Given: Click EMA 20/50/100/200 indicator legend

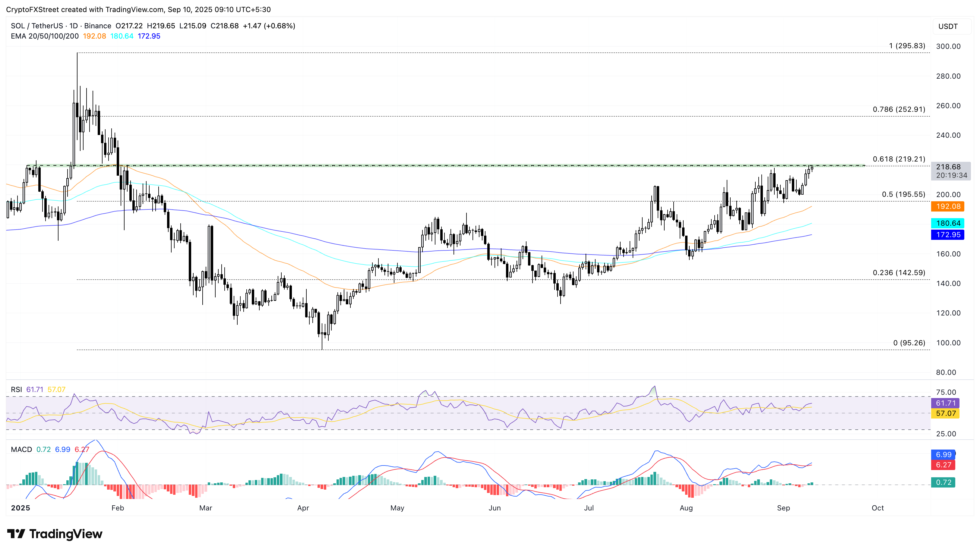Looking at the screenshot, I should [x=45, y=36].
